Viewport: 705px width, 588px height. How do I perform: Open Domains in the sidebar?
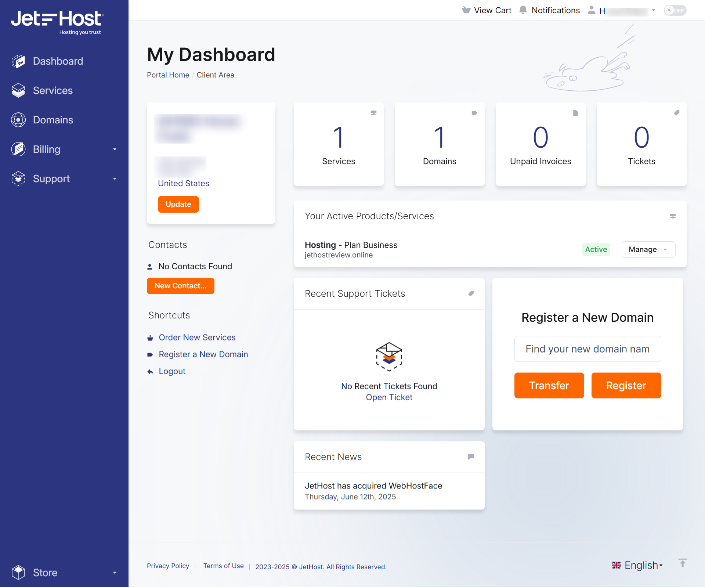pos(53,120)
